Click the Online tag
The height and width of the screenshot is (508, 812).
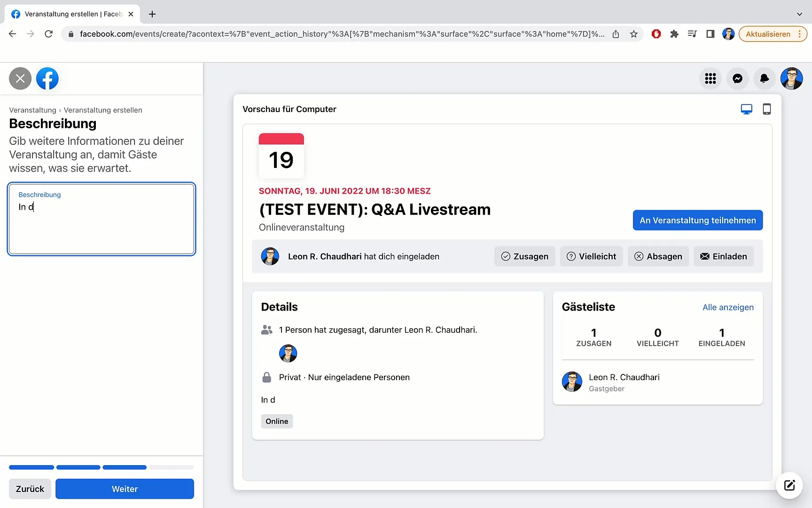(277, 421)
